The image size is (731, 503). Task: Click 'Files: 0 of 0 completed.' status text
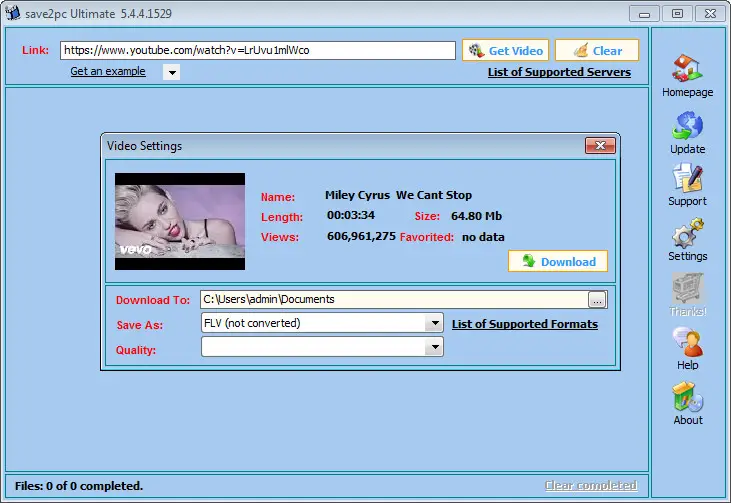click(x=79, y=486)
